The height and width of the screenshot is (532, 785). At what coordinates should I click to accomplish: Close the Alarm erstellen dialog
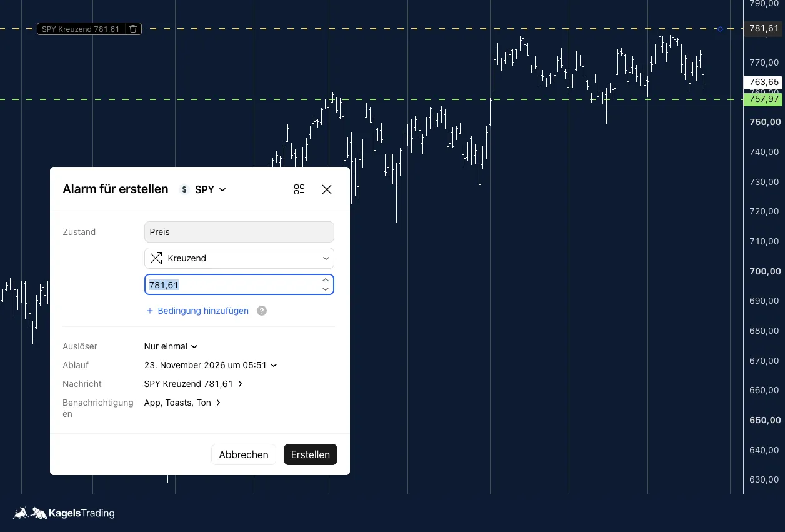(327, 189)
